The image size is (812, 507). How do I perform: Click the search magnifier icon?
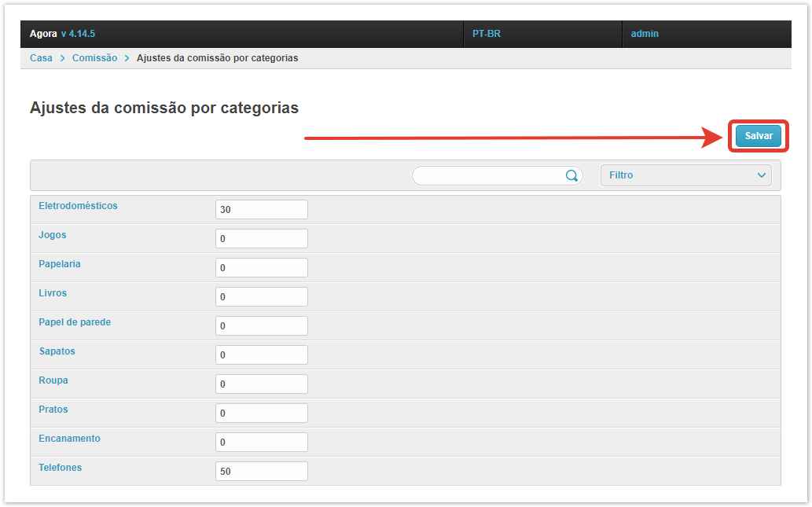(x=571, y=175)
